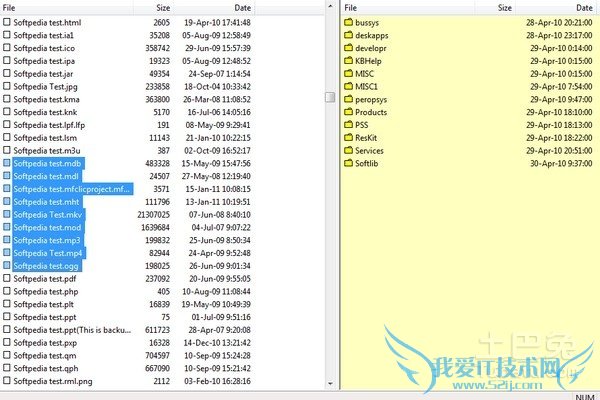Select the file Softpedia test.ppt
Image resolution: width=600 pixels, height=400 pixels.
click(x=45, y=317)
